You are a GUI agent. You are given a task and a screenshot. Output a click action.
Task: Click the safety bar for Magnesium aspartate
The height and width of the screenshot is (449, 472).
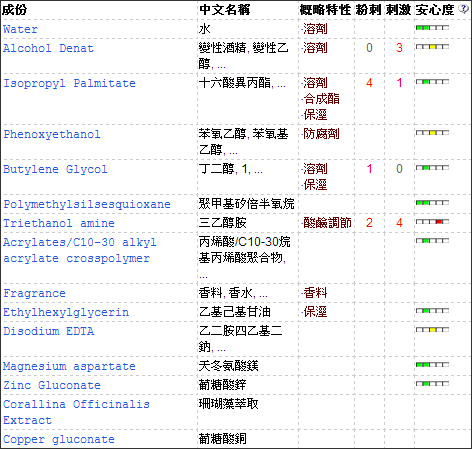pyautogui.click(x=432, y=365)
